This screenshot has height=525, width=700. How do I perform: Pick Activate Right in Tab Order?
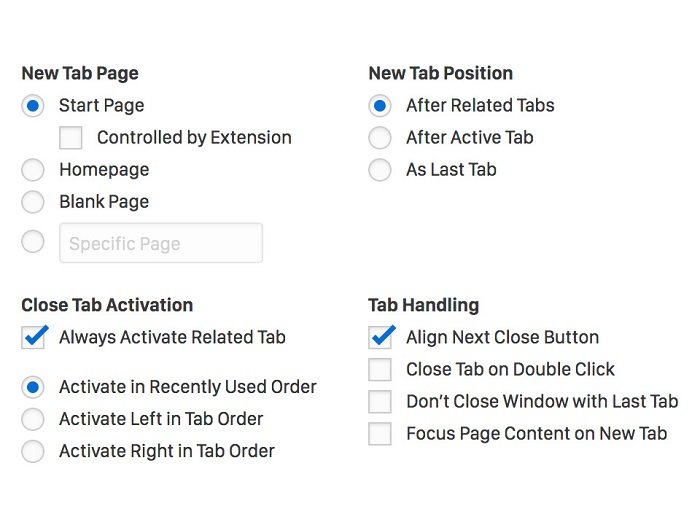point(33,451)
